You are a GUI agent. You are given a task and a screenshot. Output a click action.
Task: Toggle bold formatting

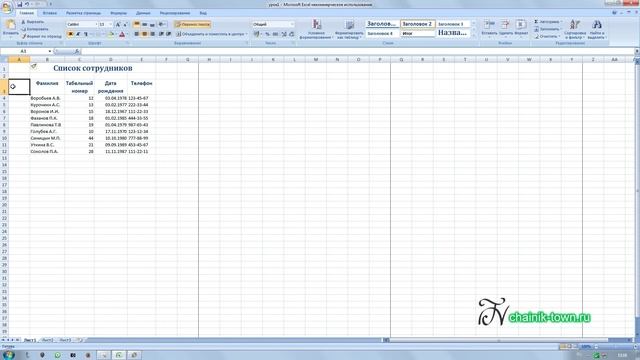point(70,34)
